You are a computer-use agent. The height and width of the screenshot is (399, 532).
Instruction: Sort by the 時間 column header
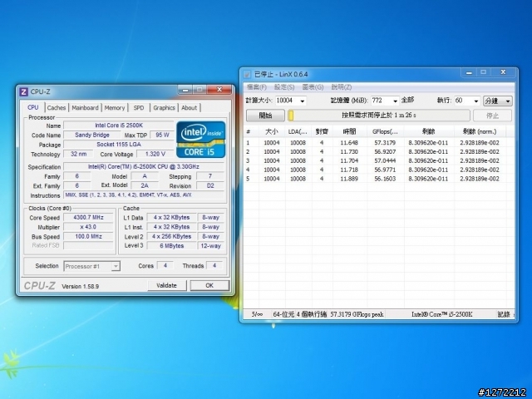click(x=349, y=131)
